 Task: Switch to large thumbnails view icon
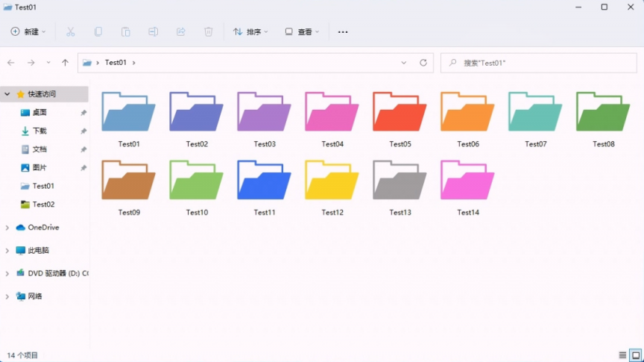[635, 355]
